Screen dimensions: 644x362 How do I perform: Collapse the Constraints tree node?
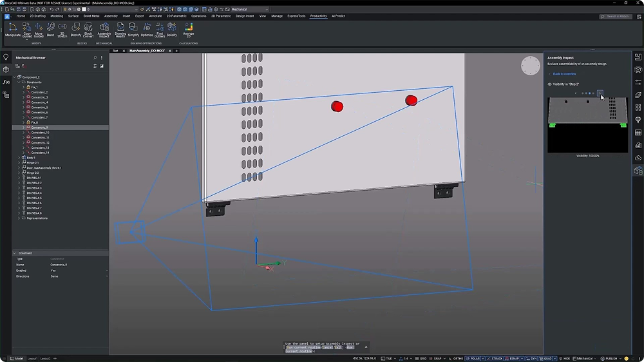coord(19,82)
